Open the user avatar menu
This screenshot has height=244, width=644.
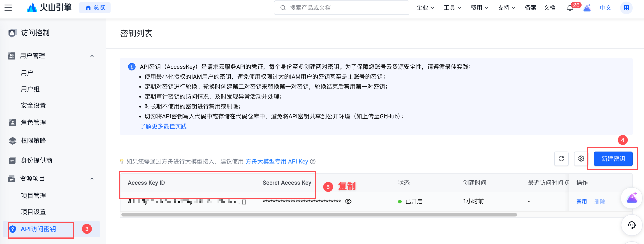626,8
